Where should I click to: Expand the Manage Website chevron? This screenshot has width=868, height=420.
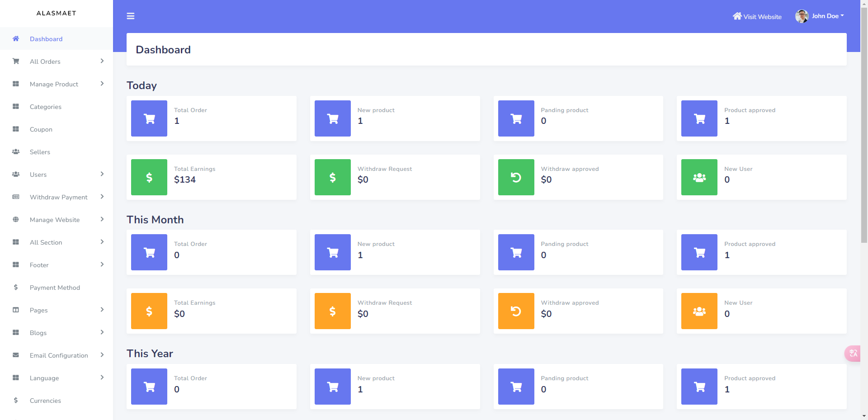[x=102, y=219]
